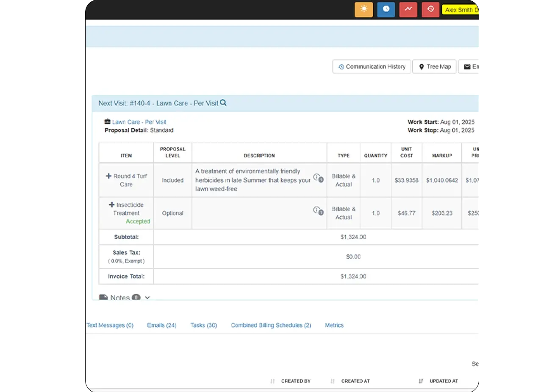544x392 pixels.
Task: Switch to the Tasks (30) tab
Action: [x=203, y=325]
